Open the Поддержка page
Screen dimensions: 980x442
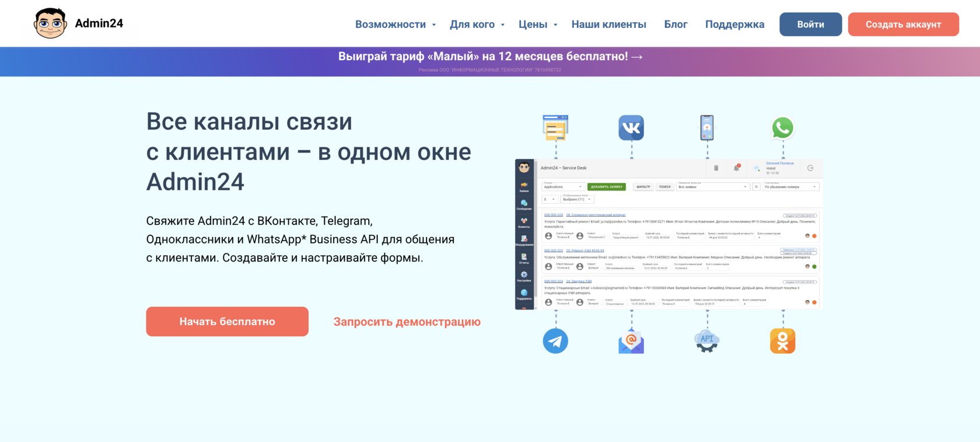click(x=735, y=25)
